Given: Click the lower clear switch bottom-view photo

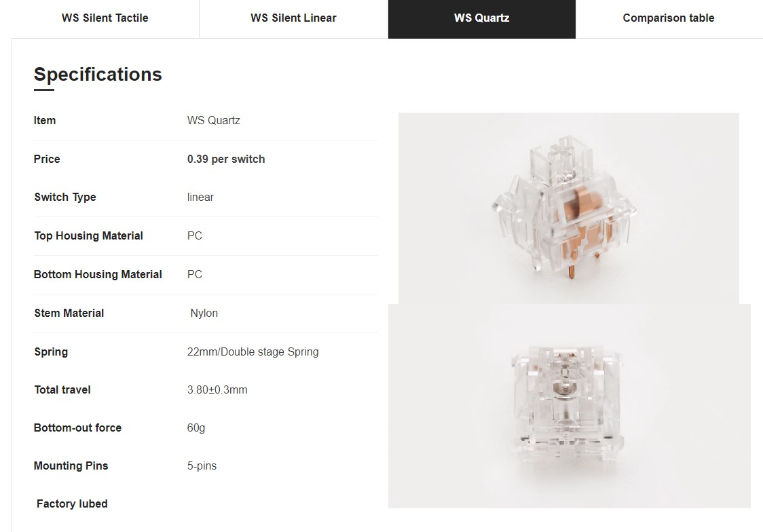Looking at the screenshot, I should click(x=570, y=406).
